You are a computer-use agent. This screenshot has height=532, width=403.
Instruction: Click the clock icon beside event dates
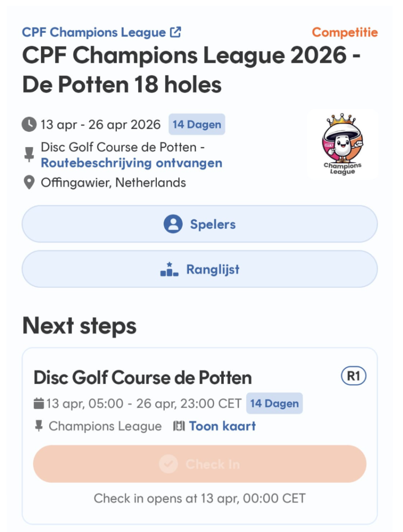tap(29, 125)
